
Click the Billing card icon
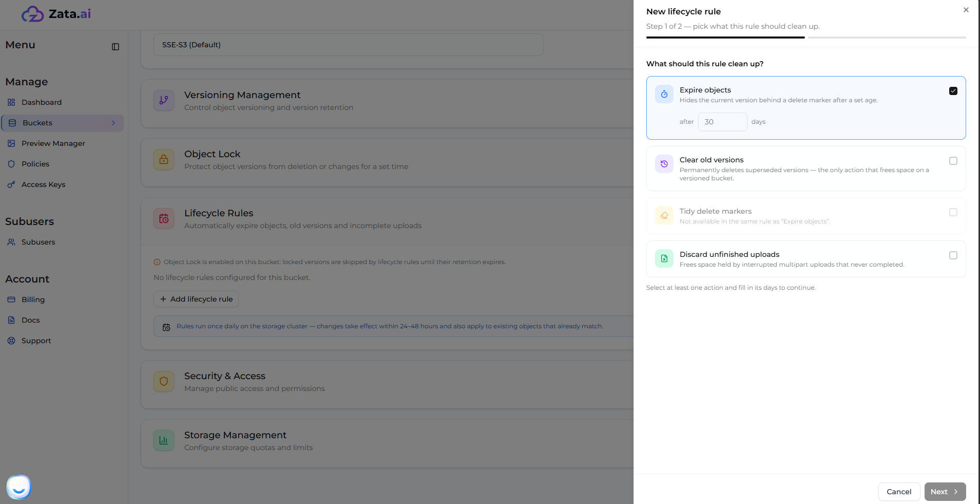point(11,300)
